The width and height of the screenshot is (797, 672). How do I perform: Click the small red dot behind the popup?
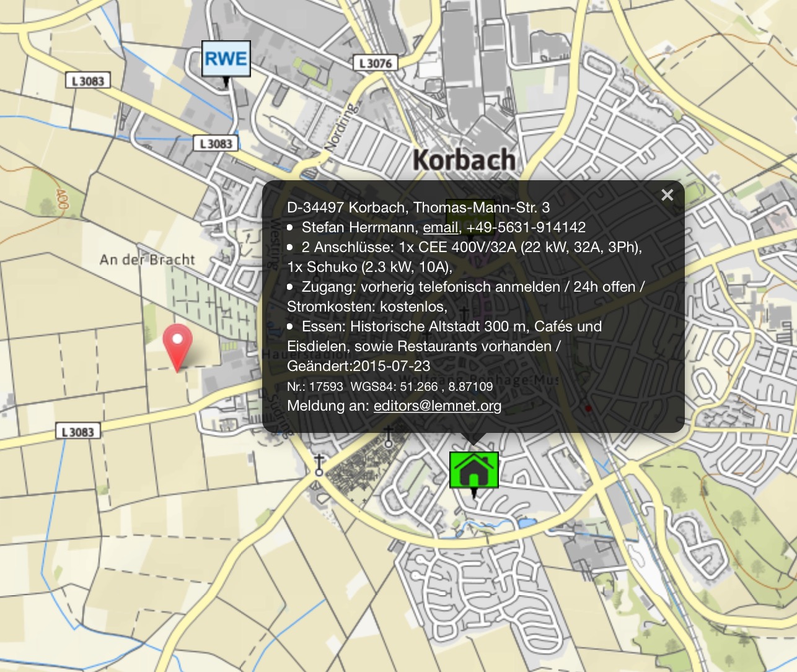[588, 408]
